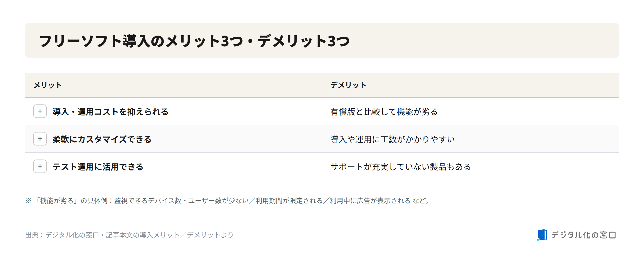Select the メリット column header
The height and width of the screenshot is (265, 644).
48,85
